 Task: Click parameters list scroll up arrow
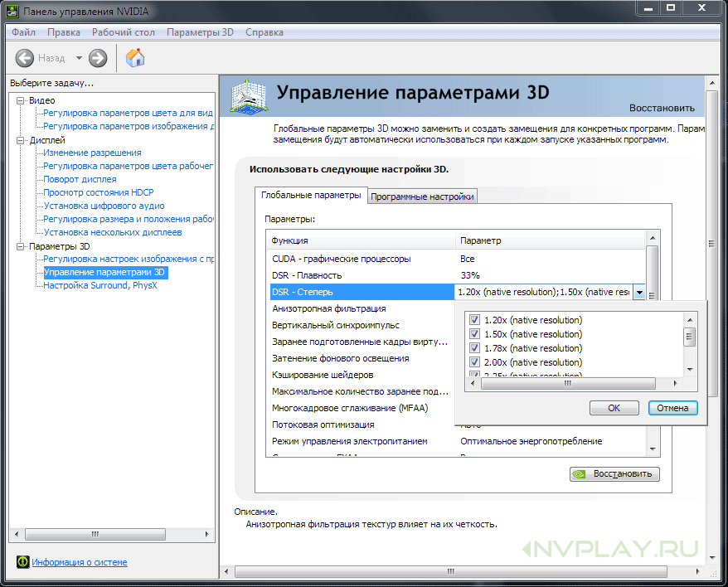tap(653, 238)
